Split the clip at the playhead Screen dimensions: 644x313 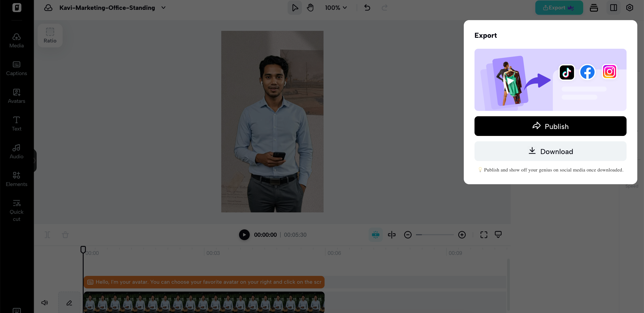coord(47,235)
